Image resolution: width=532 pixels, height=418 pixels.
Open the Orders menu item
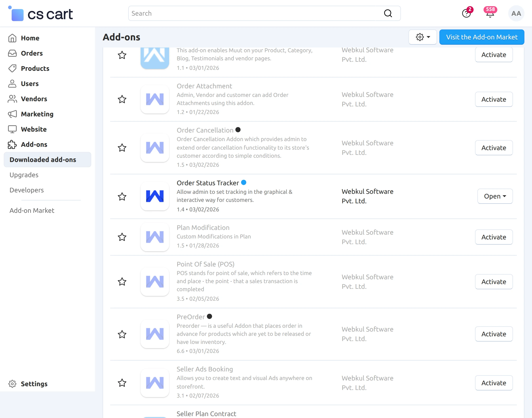coord(32,53)
